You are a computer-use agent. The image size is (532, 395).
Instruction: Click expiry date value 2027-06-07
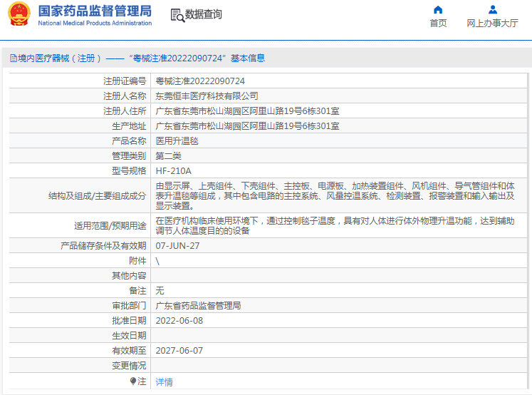click(179, 351)
